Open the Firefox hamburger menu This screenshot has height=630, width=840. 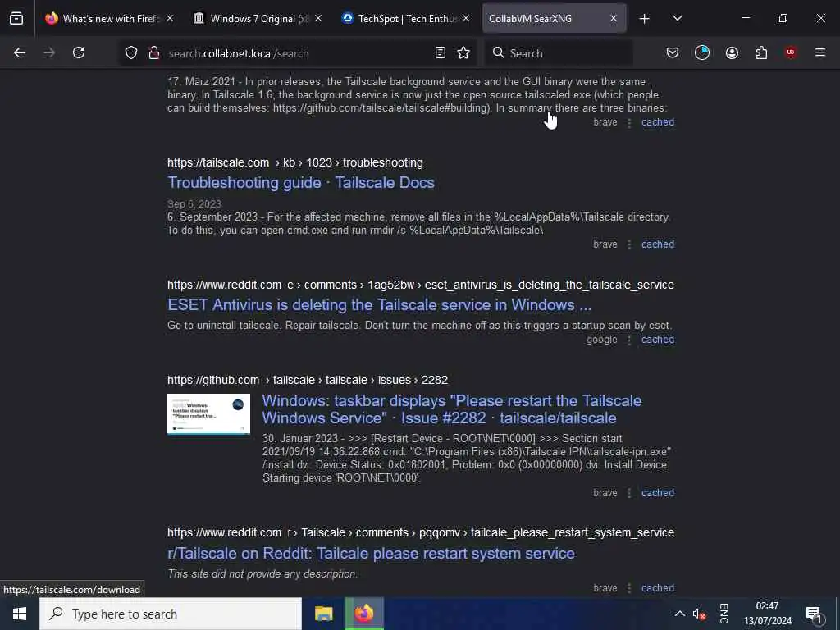pos(820,52)
